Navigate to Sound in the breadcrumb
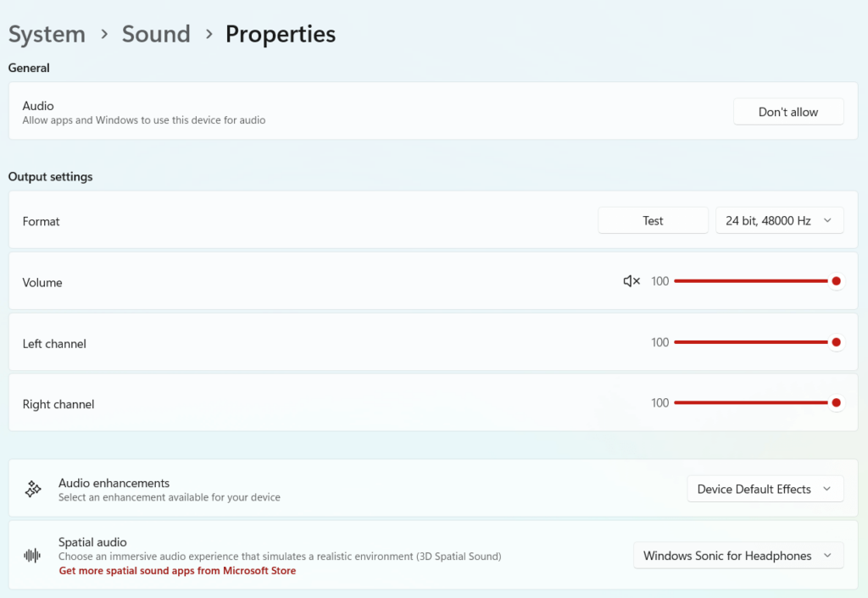The image size is (868, 598). point(156,34)
